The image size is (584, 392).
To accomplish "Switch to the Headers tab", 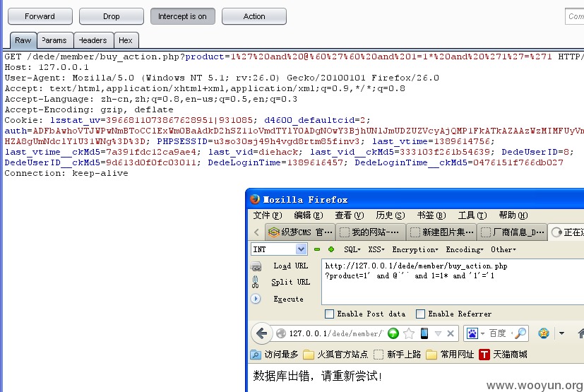I will coord(93,40).
